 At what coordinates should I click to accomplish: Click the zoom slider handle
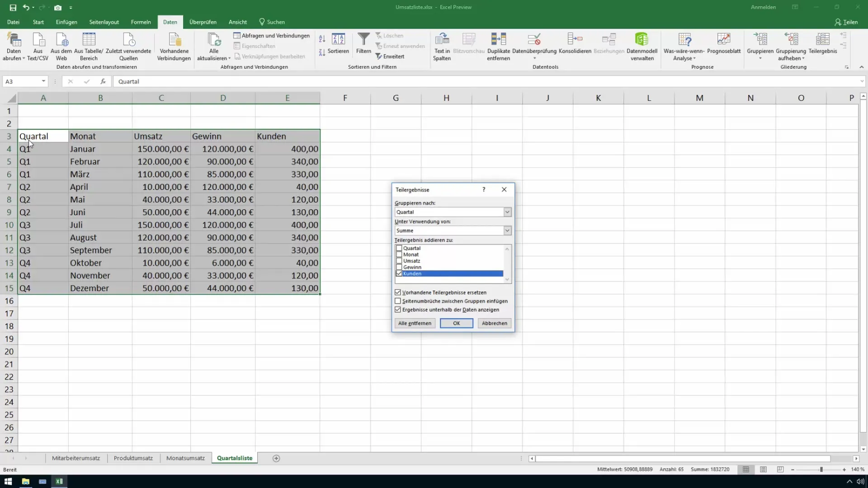tap(821, 469)
